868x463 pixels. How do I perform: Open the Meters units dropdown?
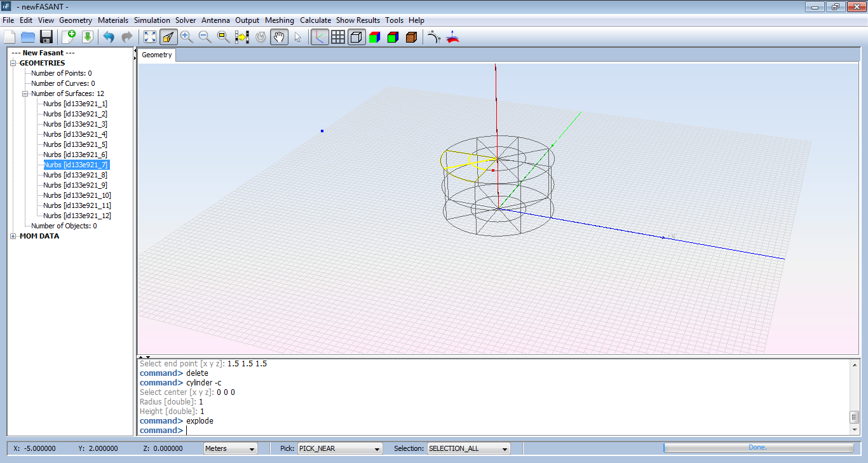point(230,448)
